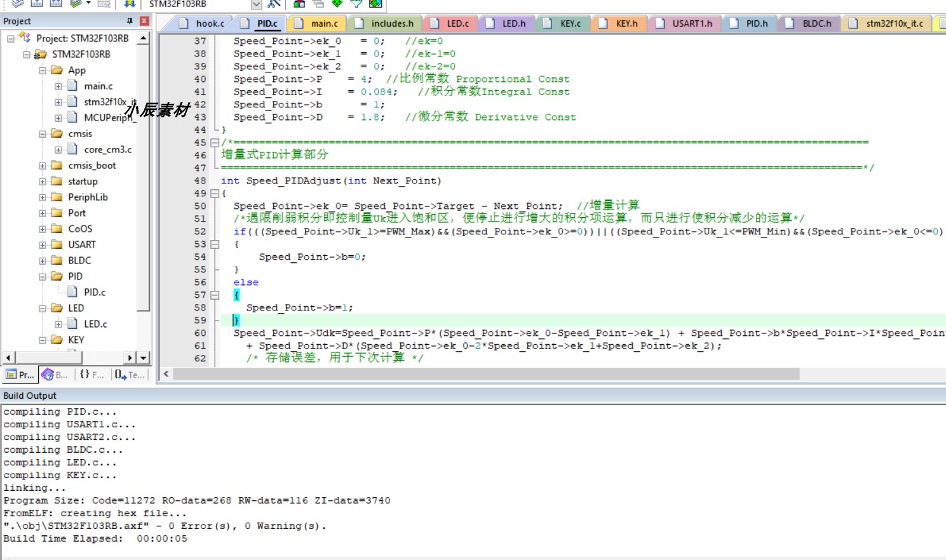
Task: Expand the cmsis_boot folder
Action: tap(43, 166)
